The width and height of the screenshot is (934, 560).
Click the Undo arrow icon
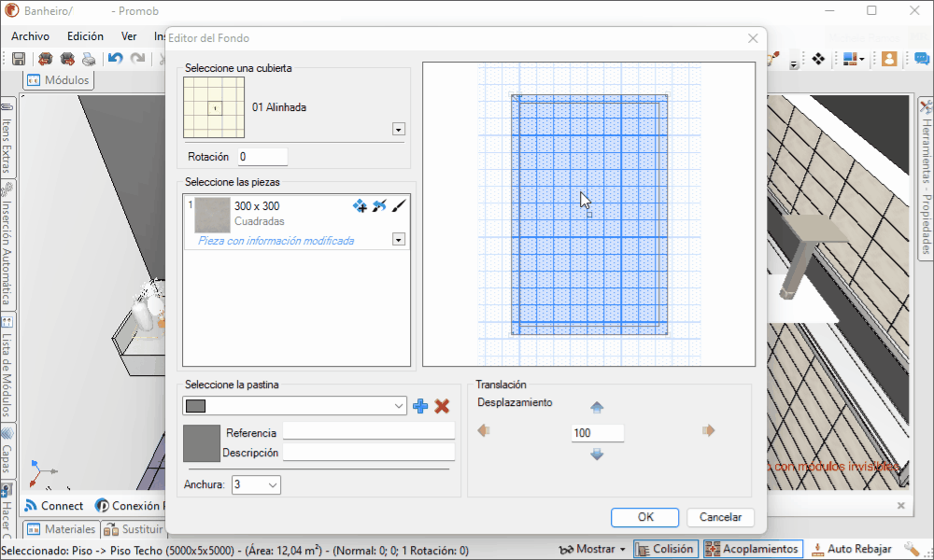(115, 58)
